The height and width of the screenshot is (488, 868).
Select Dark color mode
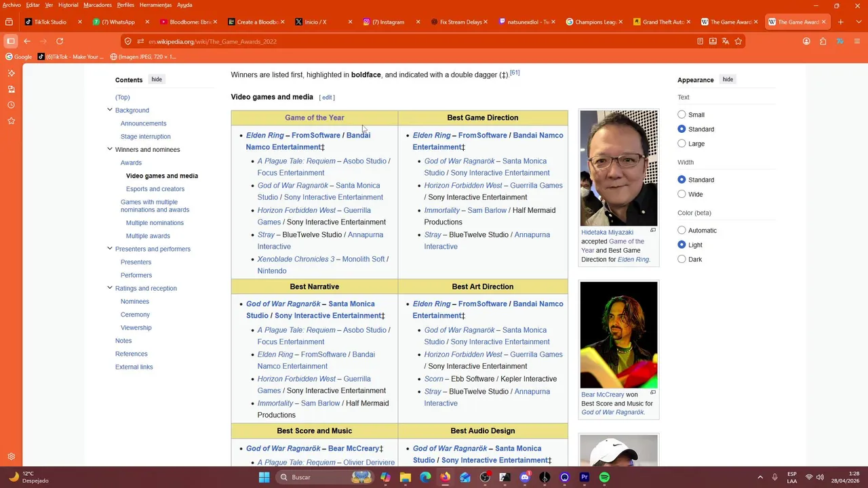[x=682, y=259]
